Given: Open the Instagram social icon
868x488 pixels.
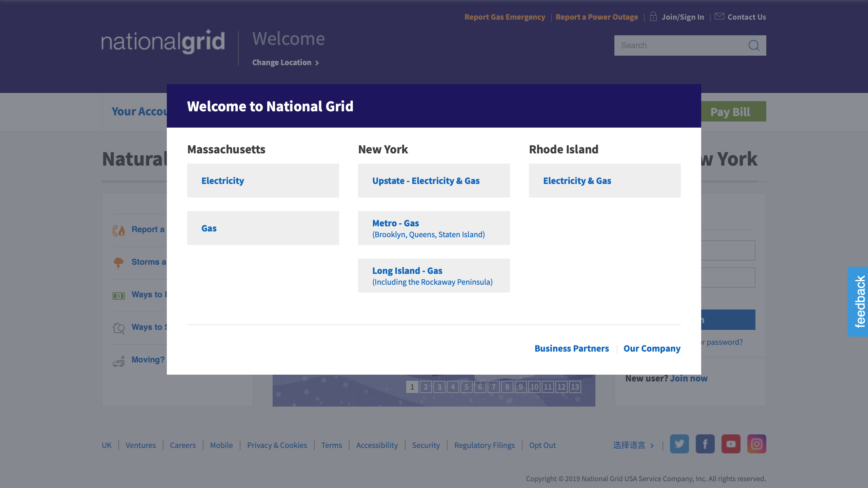Looking at the screenshot, I should [x=756, y=444].
